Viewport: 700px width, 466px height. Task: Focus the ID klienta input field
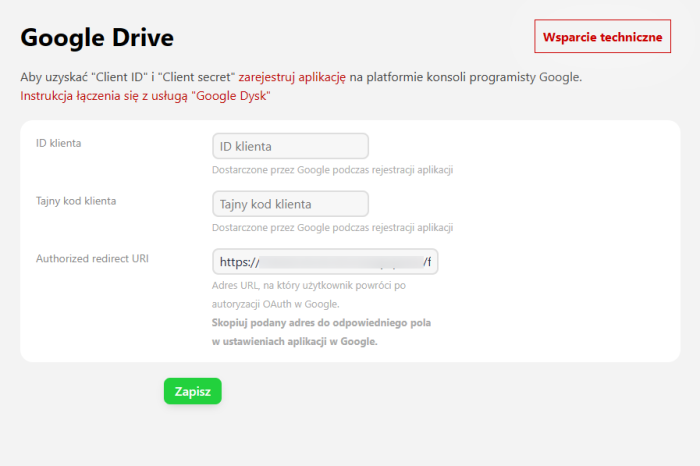(290, 146)
